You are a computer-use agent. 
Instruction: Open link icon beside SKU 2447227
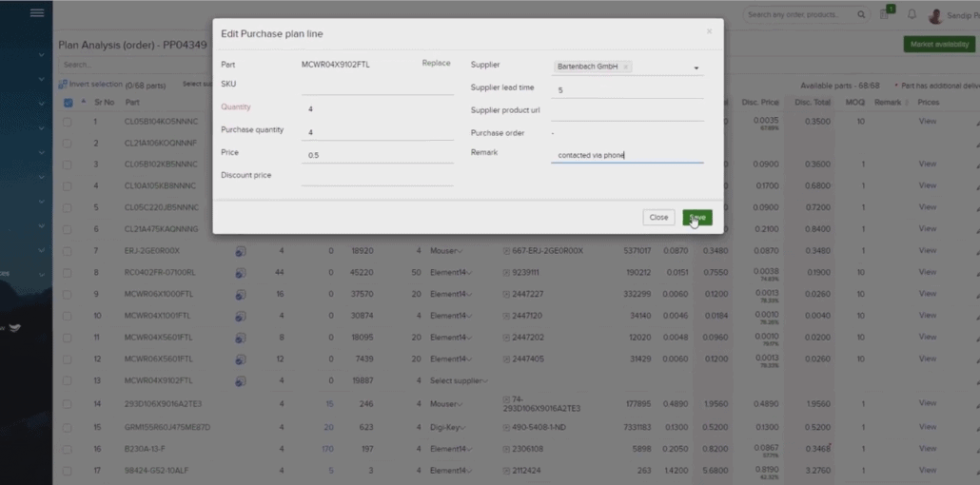[506, 295]
